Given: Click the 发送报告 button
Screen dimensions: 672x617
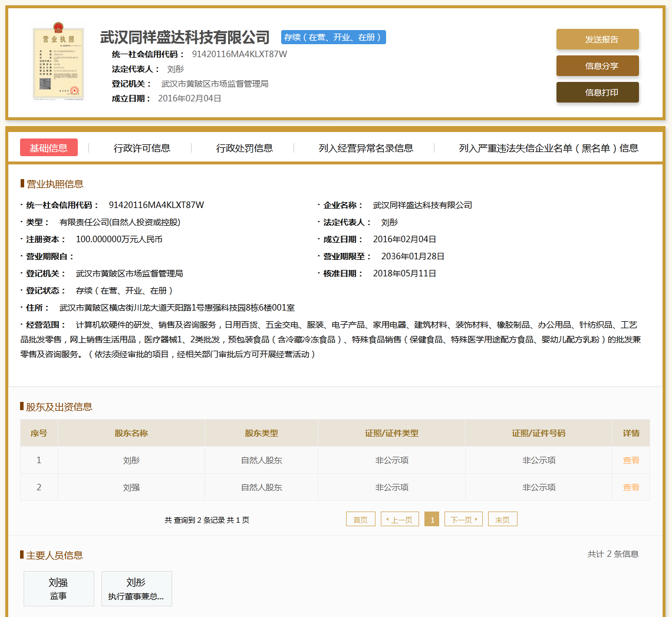Looking at the screenshot, I should pos(598,39).
